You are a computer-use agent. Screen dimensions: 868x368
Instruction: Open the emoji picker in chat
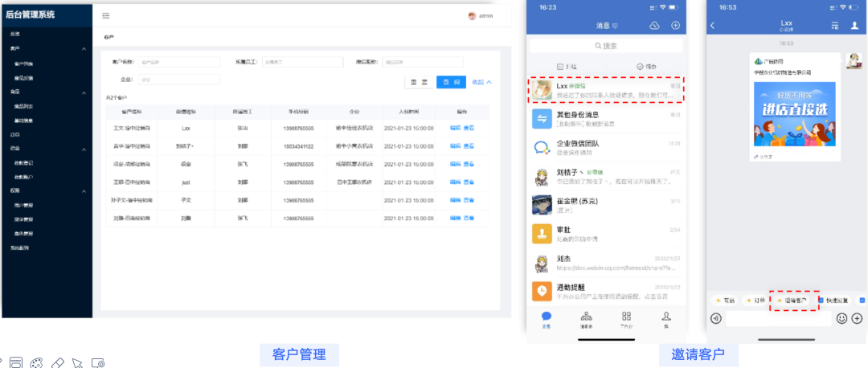pos(841,318)
